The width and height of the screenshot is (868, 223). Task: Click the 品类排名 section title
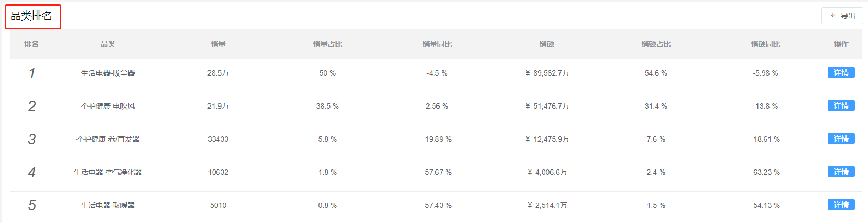31,16
